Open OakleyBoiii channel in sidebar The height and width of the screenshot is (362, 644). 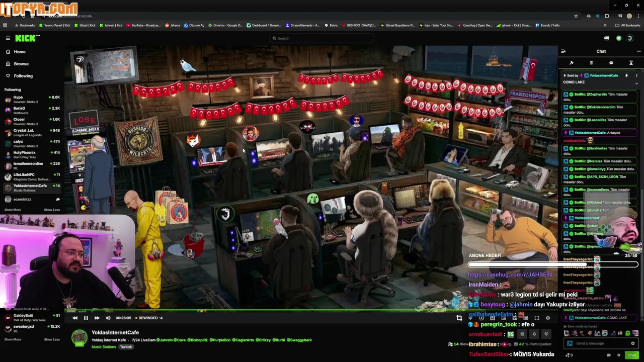31,317
